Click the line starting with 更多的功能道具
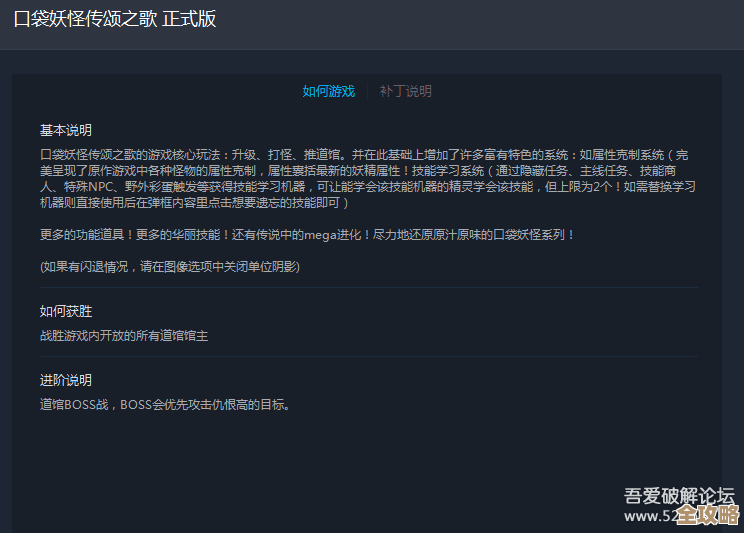 click(307, 235)
